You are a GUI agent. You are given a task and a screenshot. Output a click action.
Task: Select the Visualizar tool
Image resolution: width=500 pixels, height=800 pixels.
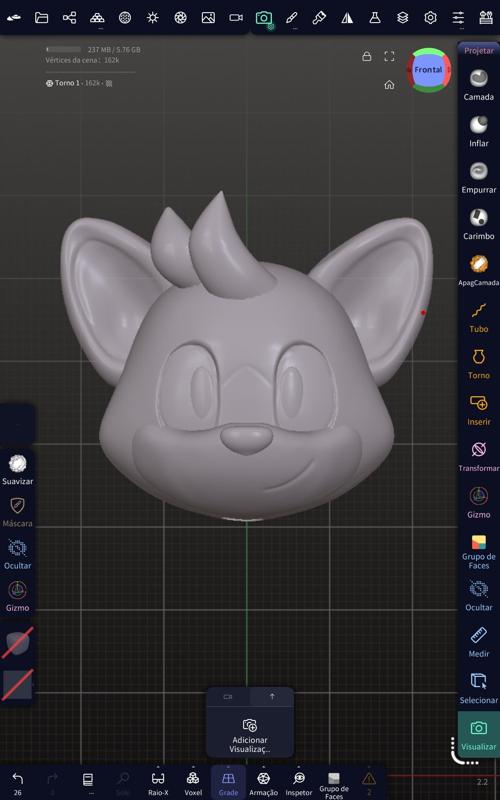(479, 735)
